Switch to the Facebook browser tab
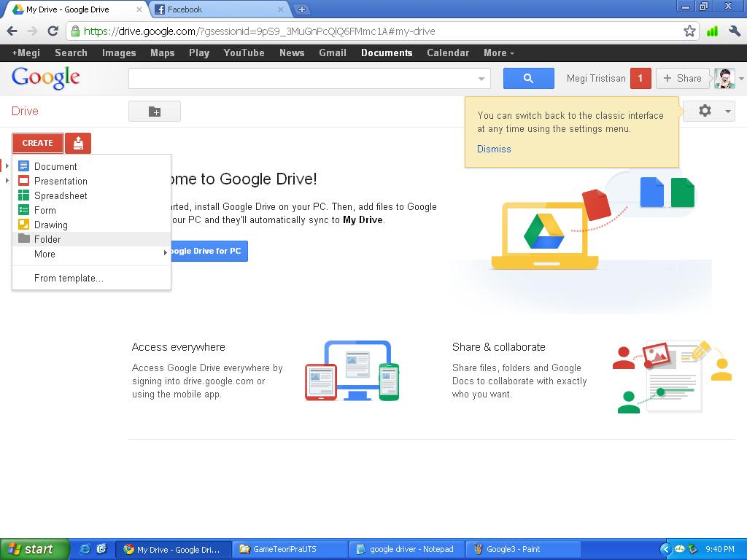The height and width of the screenshot is (560, 747). point(220,9)
